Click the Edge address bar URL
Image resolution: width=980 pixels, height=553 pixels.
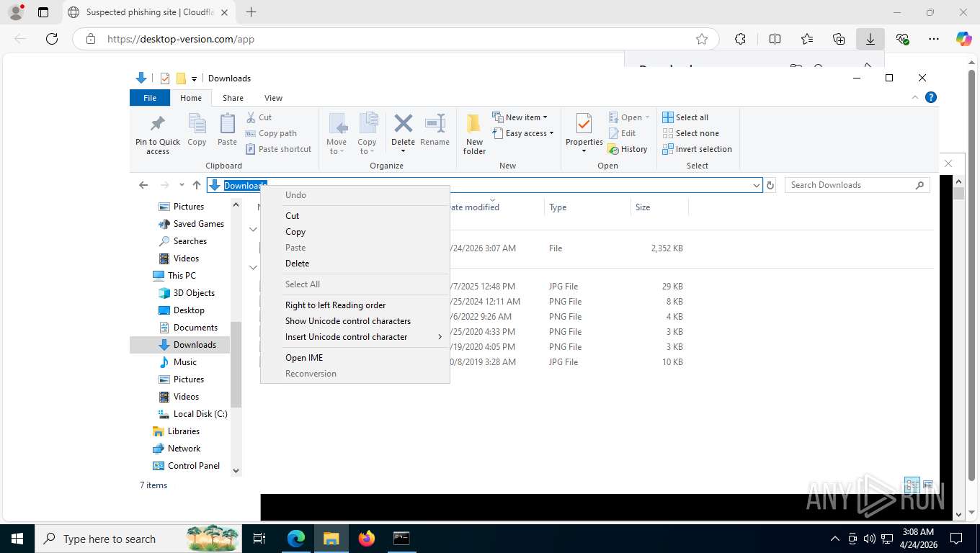pyautogui.click(x=181, y=39)
